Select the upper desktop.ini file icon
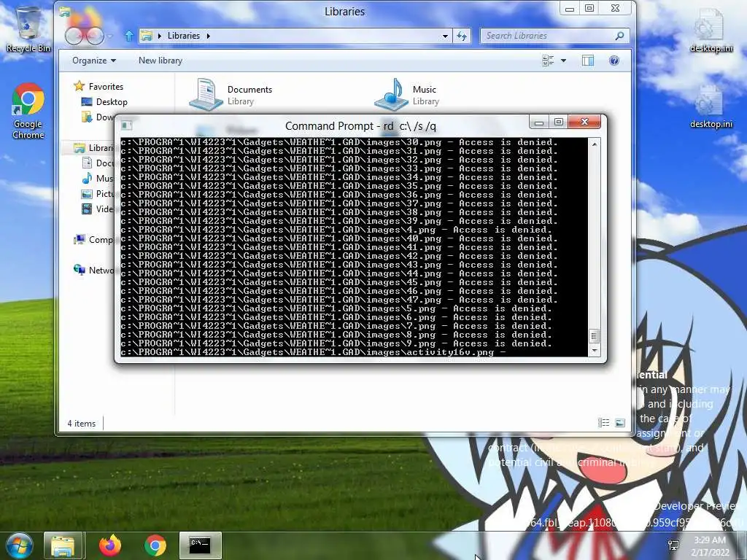 click(711, 31)
